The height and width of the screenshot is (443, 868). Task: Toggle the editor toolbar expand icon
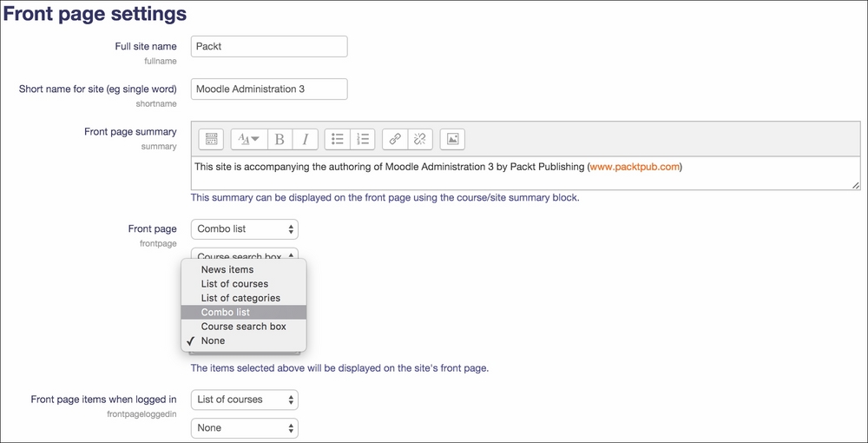tap(211, 139)
